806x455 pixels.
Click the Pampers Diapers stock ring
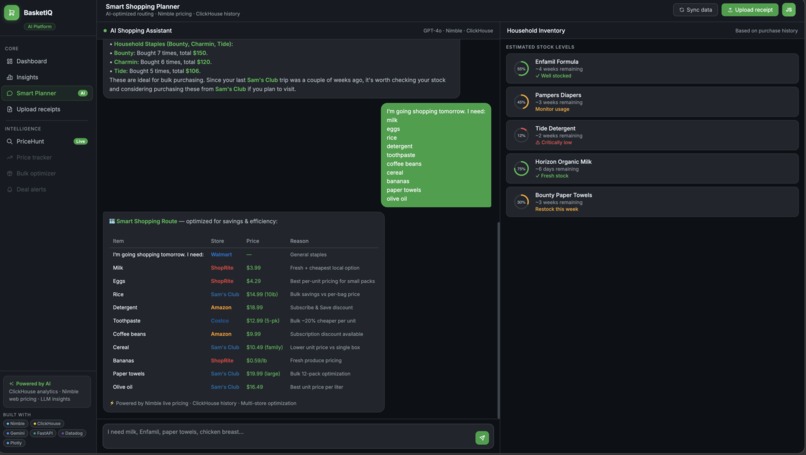[521, 102]
